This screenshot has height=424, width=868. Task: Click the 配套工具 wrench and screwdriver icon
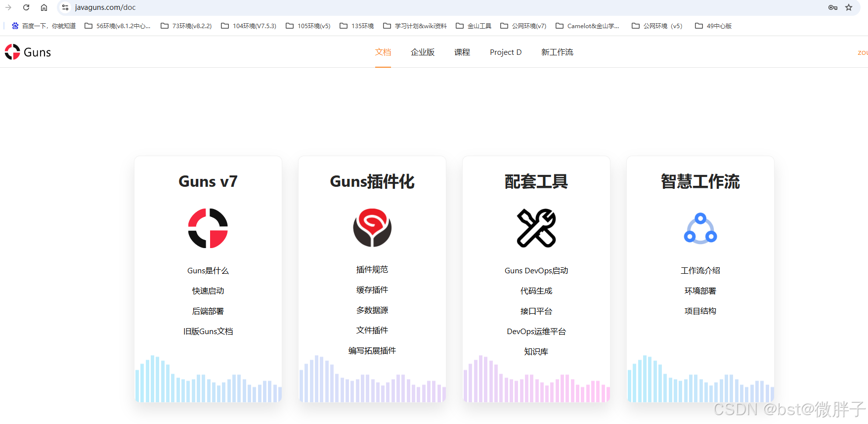(x=536, y=228)
